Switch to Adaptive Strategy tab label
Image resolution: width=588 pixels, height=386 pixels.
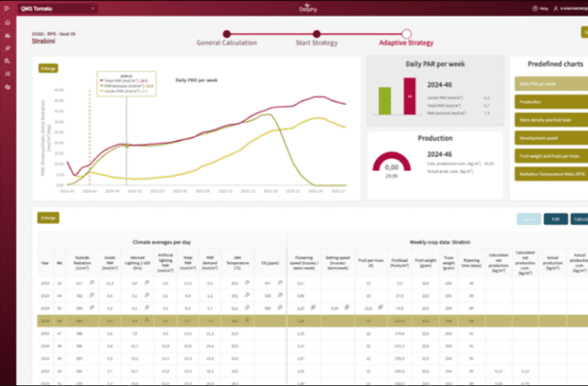406,44
